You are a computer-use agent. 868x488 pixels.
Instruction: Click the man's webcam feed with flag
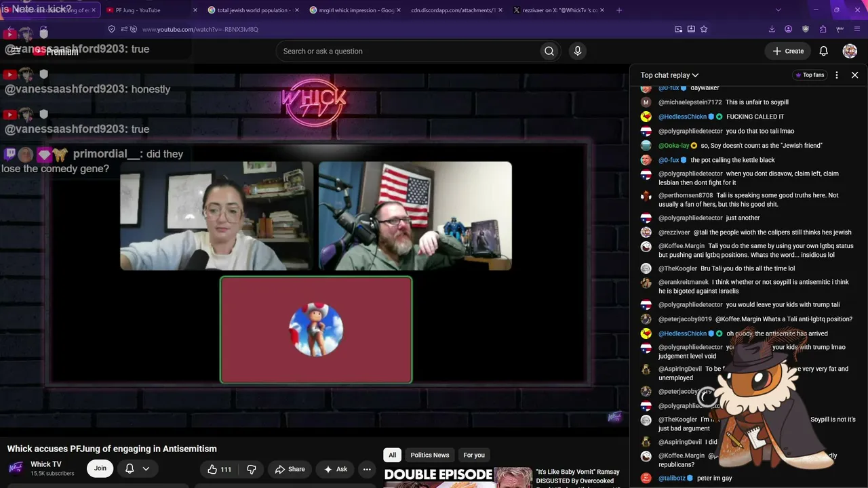[x=415, y=216]
